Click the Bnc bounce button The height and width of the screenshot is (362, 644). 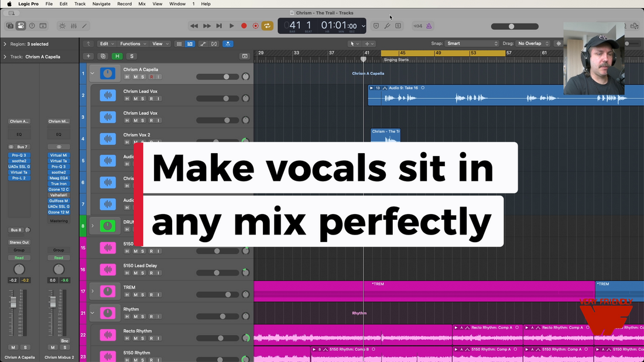(64, 341)
